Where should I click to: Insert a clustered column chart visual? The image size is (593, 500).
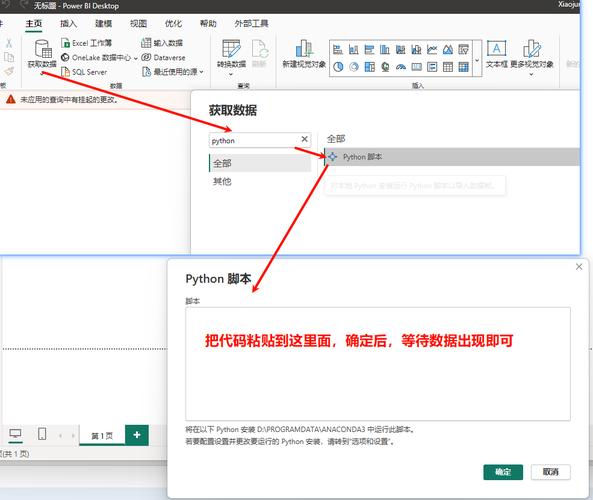coord(385,49)
